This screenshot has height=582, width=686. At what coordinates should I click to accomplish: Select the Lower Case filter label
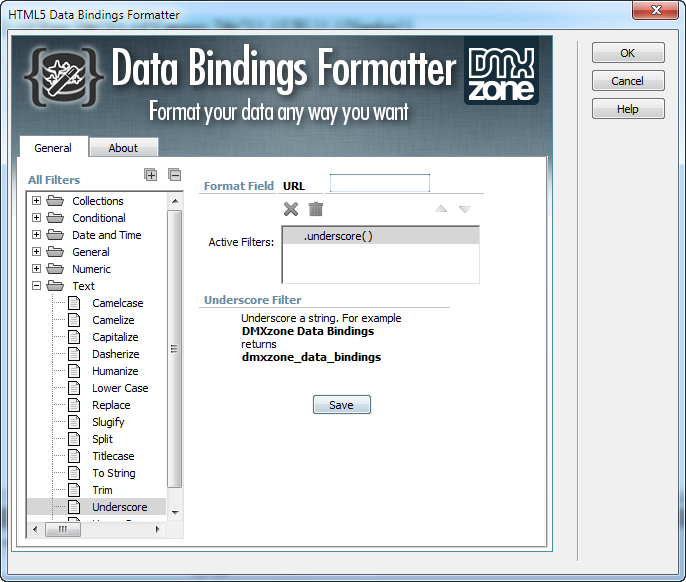(120, 388)
